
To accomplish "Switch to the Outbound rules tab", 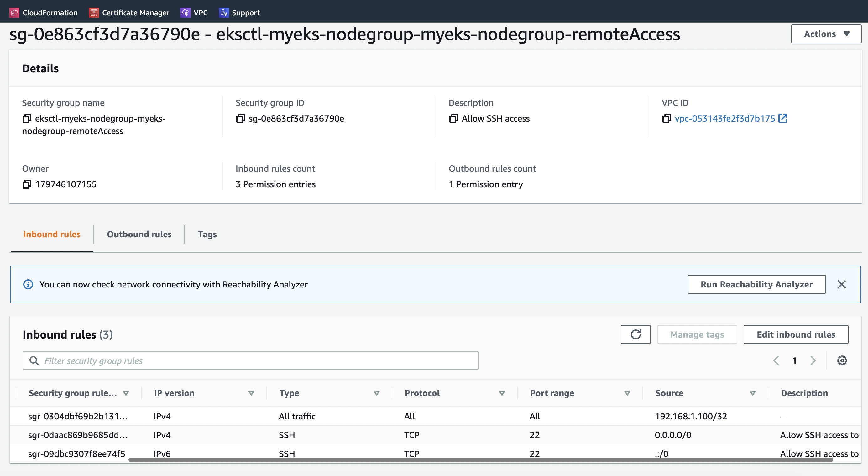I will tap(139, 234).
